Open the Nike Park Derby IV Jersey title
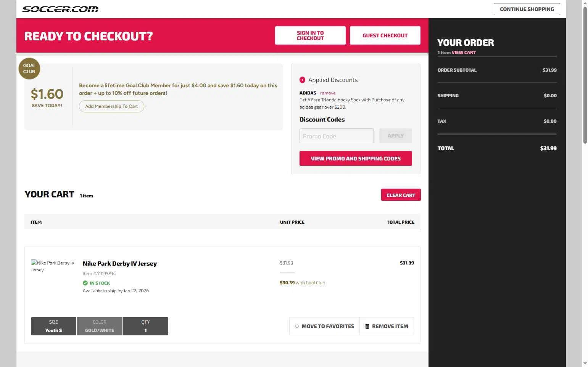 120,264
